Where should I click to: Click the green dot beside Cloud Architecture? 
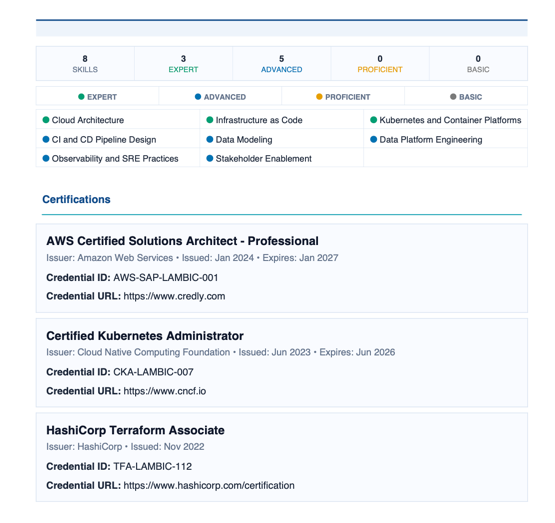tap(46, 120)
